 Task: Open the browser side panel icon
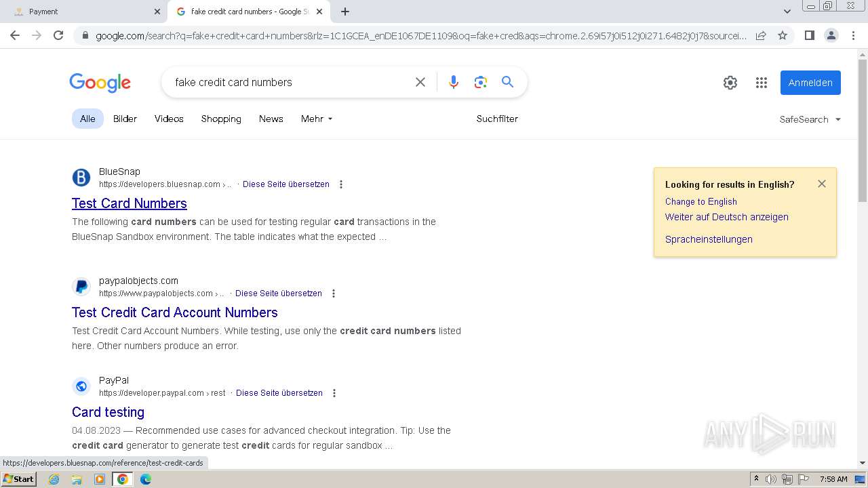[809, 35]
